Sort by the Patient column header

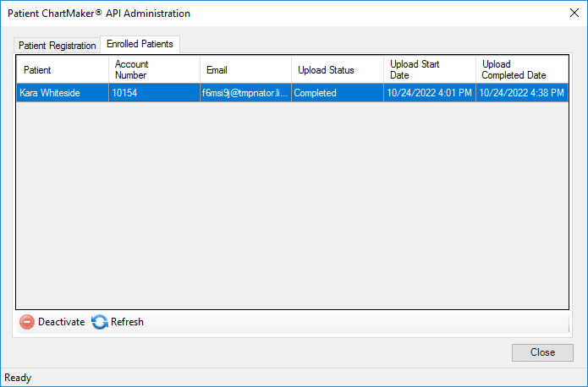[63, 69]
